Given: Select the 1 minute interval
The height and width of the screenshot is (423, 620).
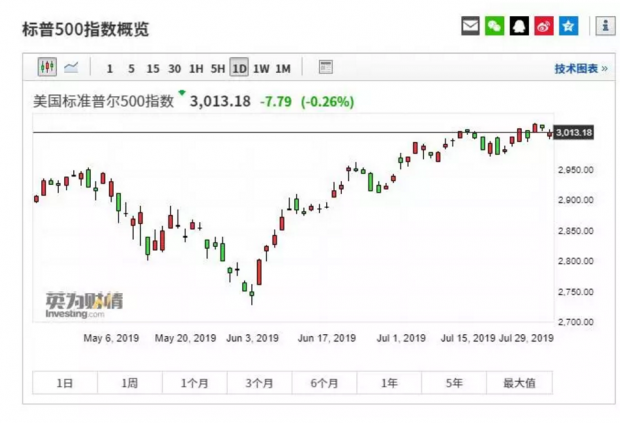Looking at the screenshot, I should [110, 69].
